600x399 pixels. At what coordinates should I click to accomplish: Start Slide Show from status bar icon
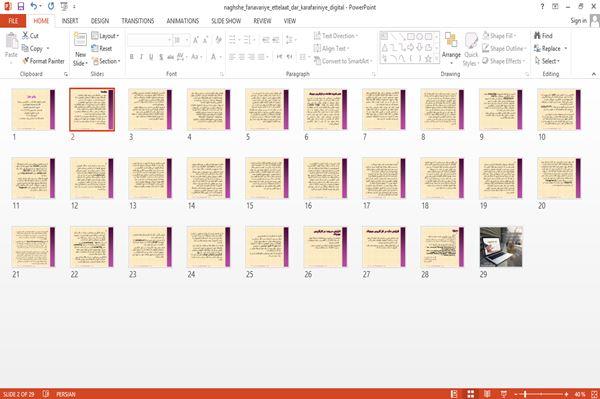coord(504,394)
